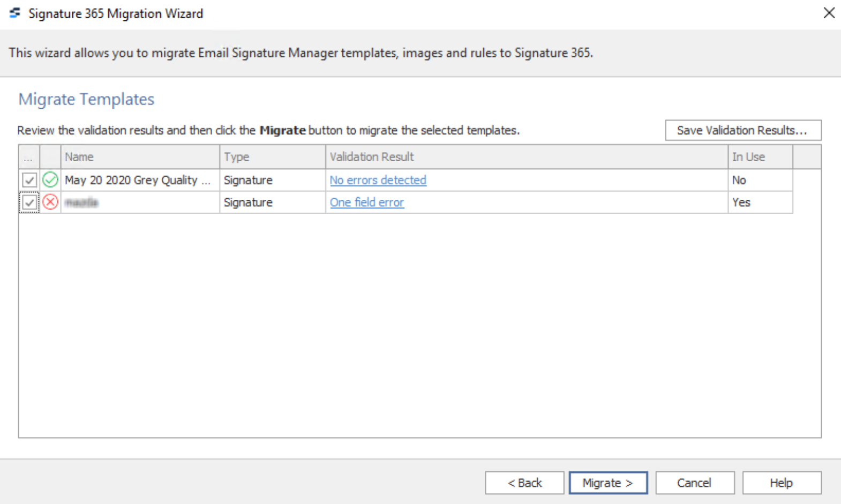The width and height of the screenshot is (841, 504).
Task: Open Help for the wizard
Action: pyautogui.click(x=782, y=483)
